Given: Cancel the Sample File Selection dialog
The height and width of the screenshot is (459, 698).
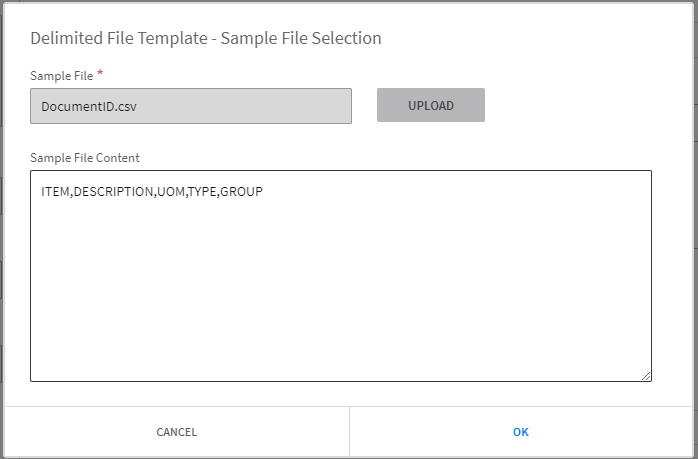Looking at the screenshot, I should [x=176, y=432].
